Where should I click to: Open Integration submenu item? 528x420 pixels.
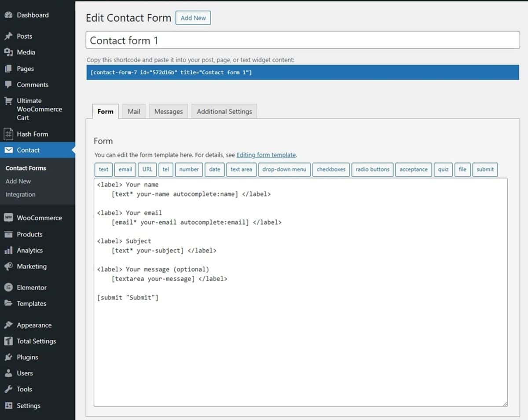21,194
